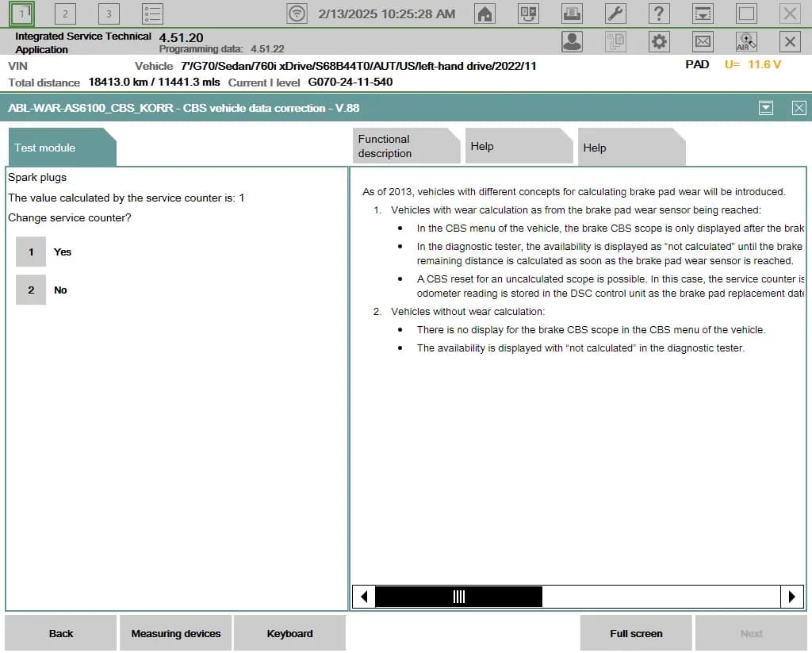Click the battery voltage 11.6 V reading
This screenshot has width=812, height=653.
(753, 64)
